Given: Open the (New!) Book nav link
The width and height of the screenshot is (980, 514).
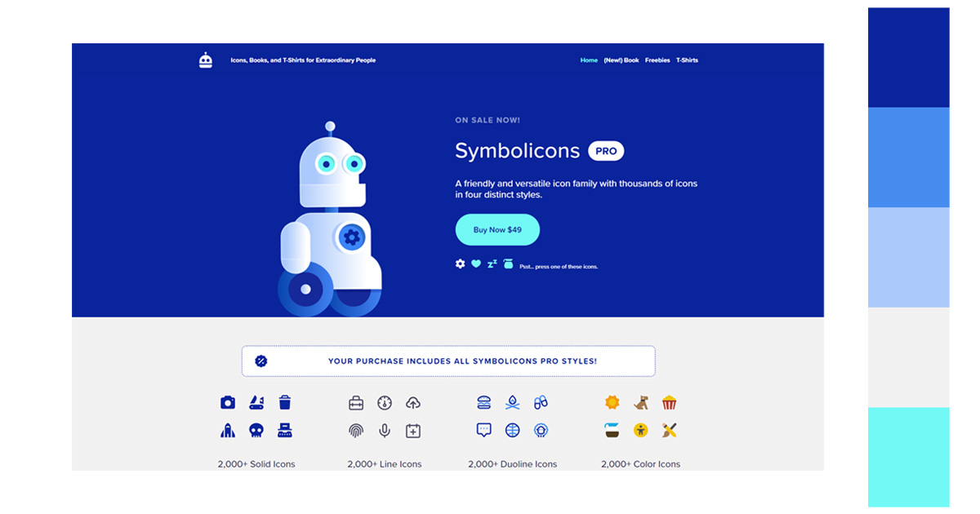Looking at the screenshot, I should click(x=621, y=60).
